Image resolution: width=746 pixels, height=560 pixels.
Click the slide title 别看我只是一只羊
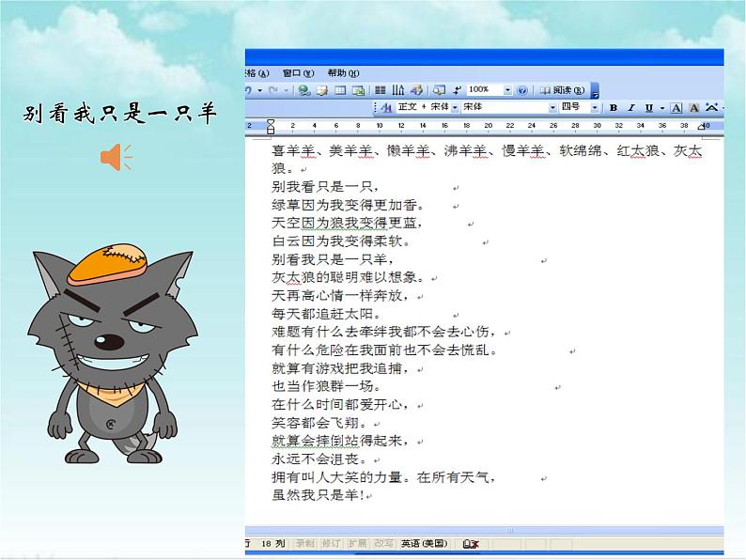[120, 114]
